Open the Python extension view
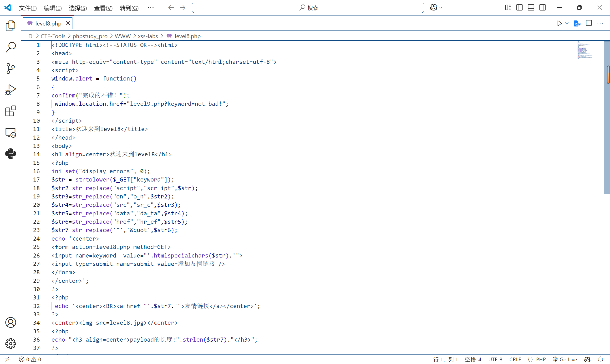This screenshot has width=610, height=364. tap(10, 154)
